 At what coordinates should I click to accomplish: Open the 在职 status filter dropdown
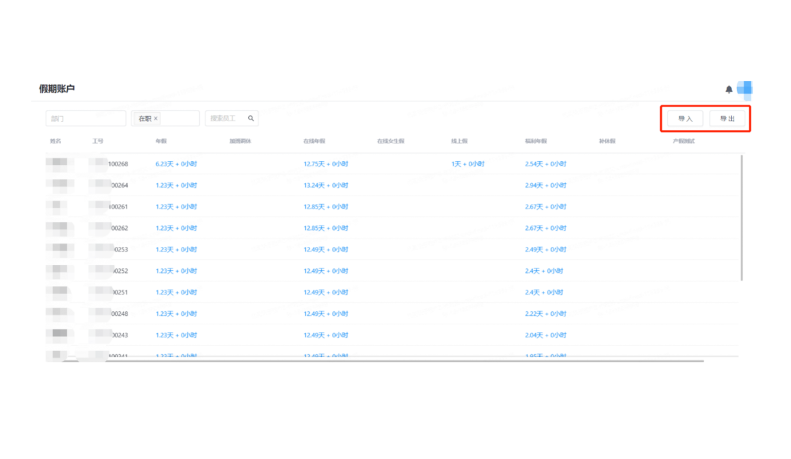(x=177, y=118)
